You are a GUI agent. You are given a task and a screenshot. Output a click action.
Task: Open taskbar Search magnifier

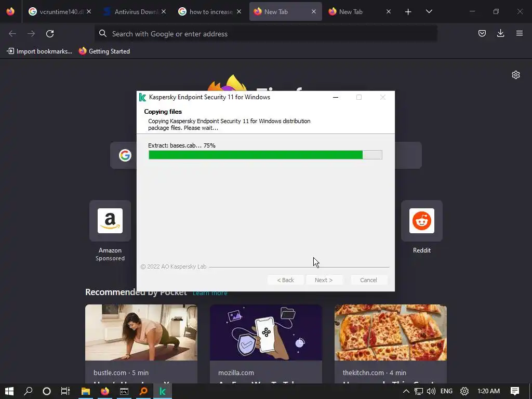pos(28,391)
